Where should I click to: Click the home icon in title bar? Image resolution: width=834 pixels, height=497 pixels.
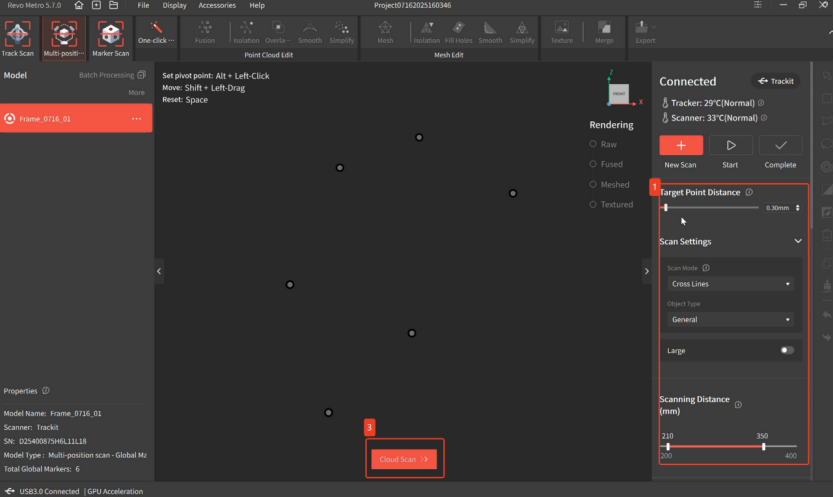point(78,5)
